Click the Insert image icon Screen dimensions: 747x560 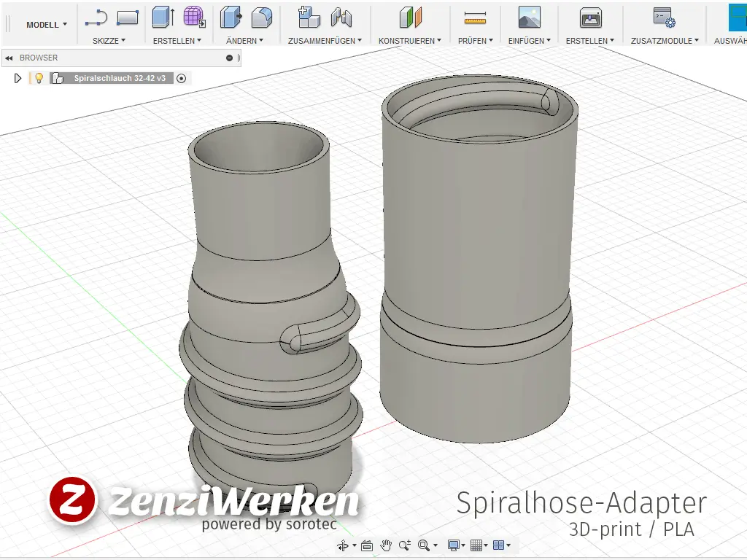click(x=530, y=17)
